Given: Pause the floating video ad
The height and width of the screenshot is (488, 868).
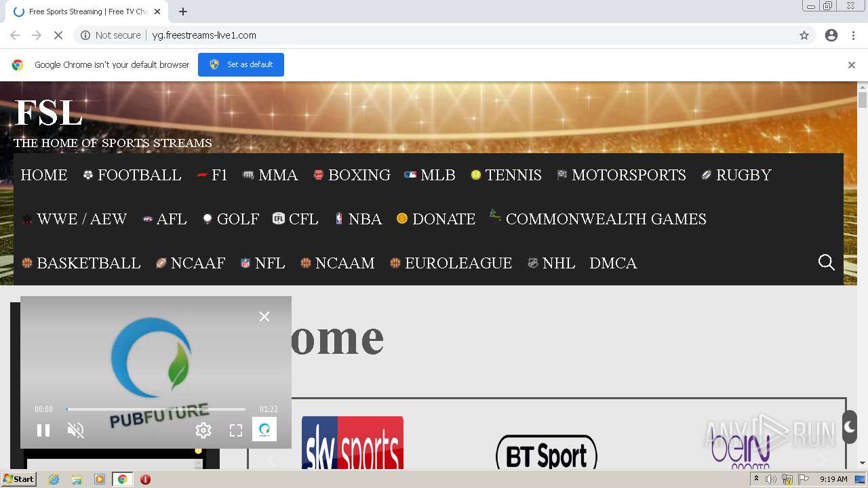Looking at the screenshot, I should [43, 430].
